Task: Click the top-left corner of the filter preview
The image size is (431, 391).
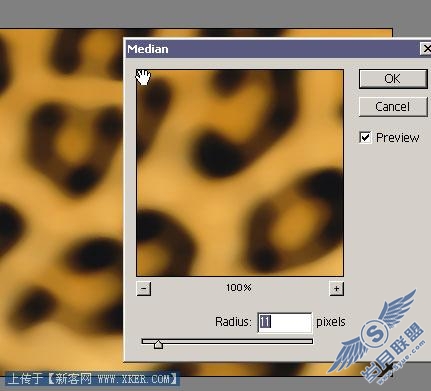Action: [138, 71]
